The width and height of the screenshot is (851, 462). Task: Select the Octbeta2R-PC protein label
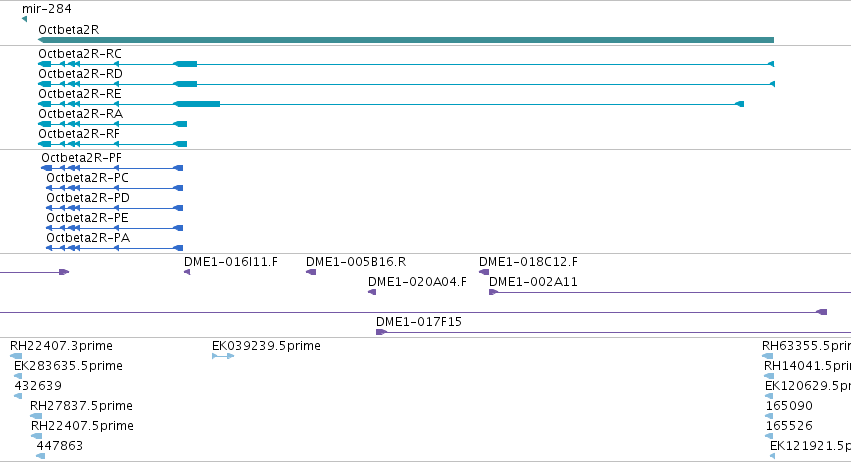[x=87, y=178]
